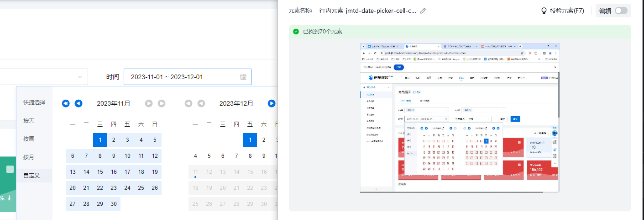Screen dimensions: 644x220
Task: Open the captured browser screenshot thumbnail
Action: click(460, 118)
